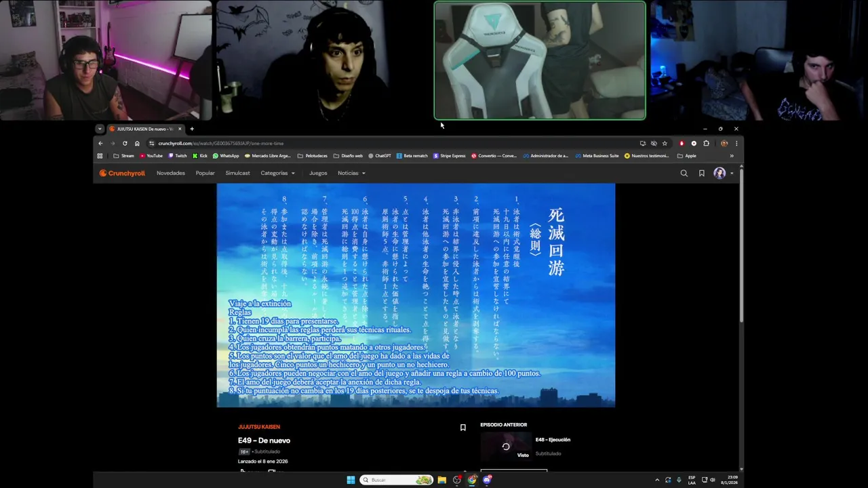The width and height of the screenshot is (868, 488).
Task: Open the apps grid in bookmarks bar
Action: tap(100, 156)
